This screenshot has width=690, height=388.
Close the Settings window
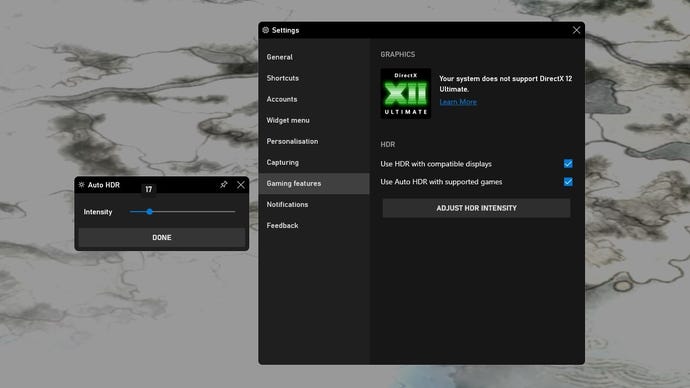[576, 30]
